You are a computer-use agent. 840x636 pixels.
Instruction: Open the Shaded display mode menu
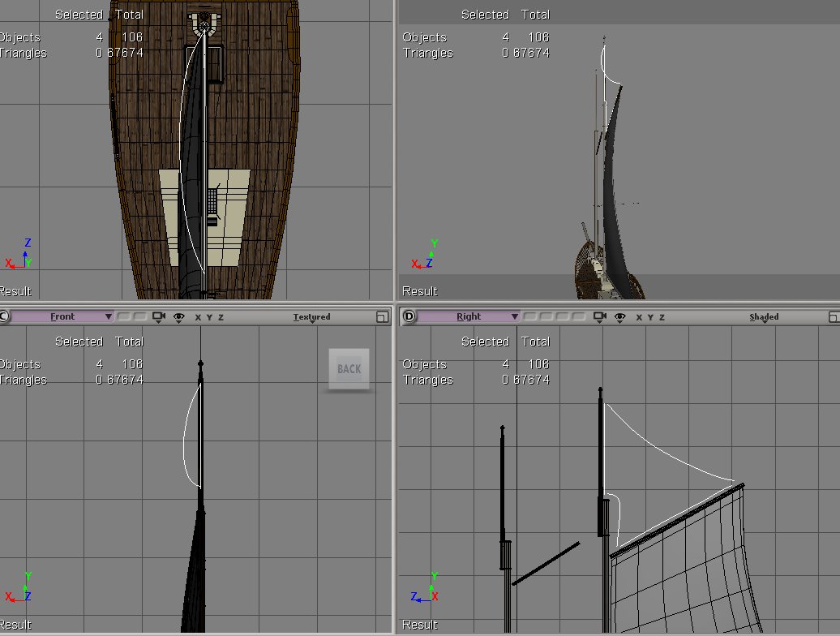coord(764,317)
